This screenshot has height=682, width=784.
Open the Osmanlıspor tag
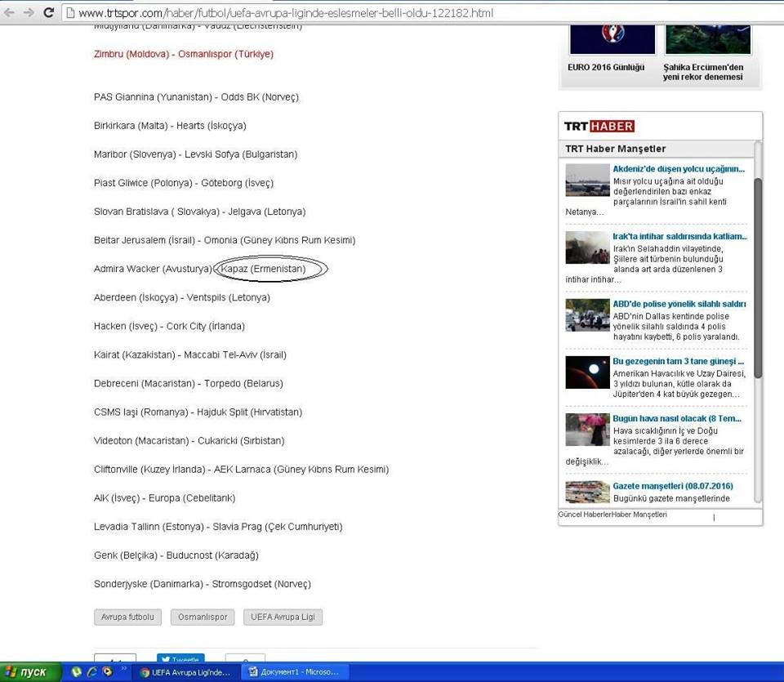point(203,617)
